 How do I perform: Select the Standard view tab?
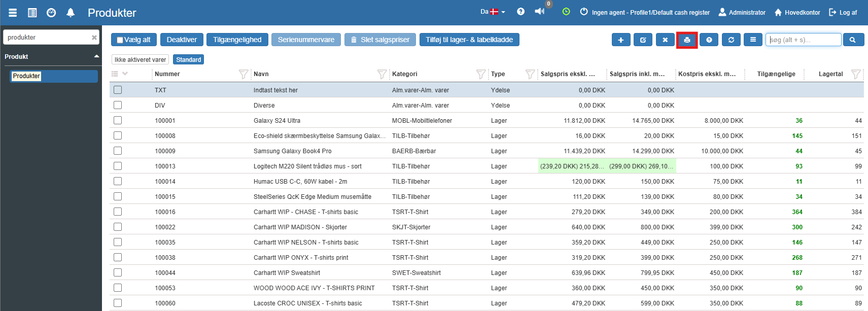pos(188,60)
